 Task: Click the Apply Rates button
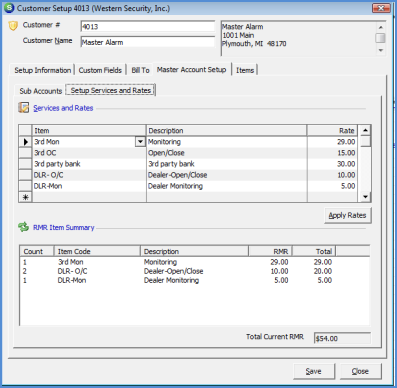(x=347, y=215)
